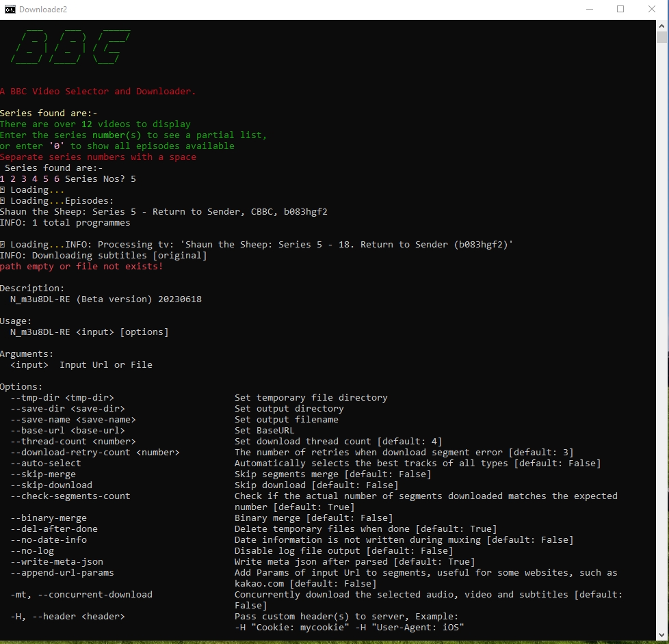The width and height of the screenshot is (669, 644).
Task: Click the "--auto-select" option
Action: 46,463
